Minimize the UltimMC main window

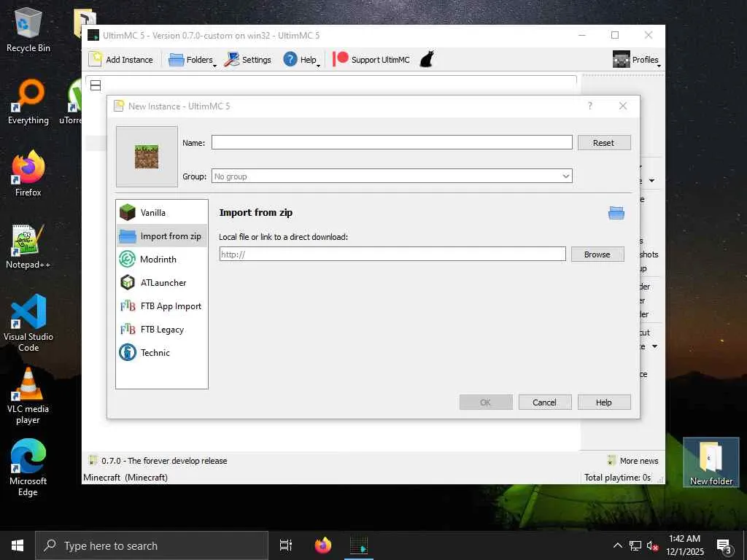click(581, 35)
